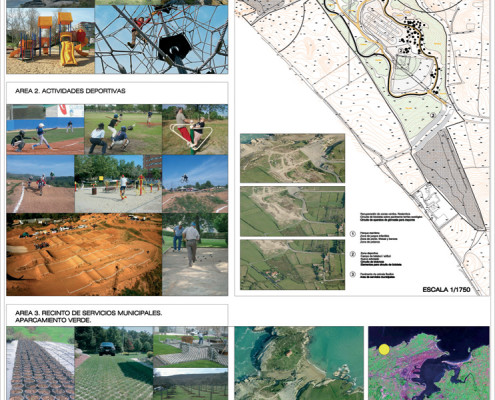Click the ESCALA 1/1750 label

tap(446, 290)
